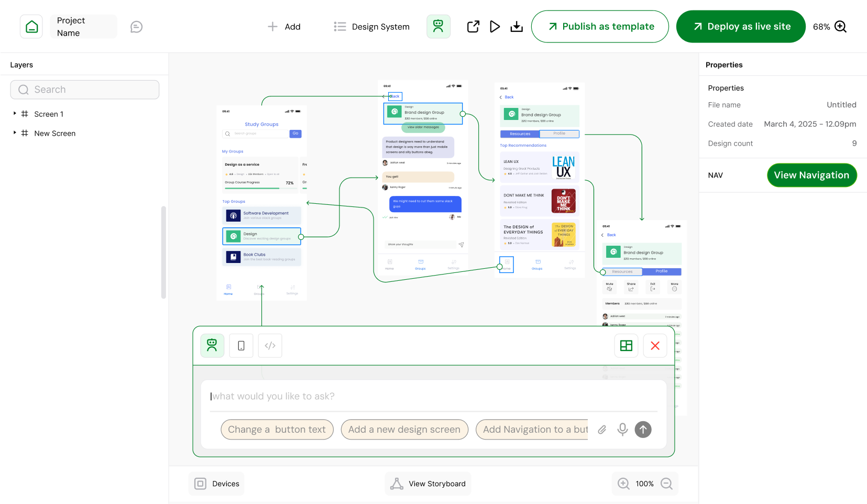Open the Design System menu

372,27
